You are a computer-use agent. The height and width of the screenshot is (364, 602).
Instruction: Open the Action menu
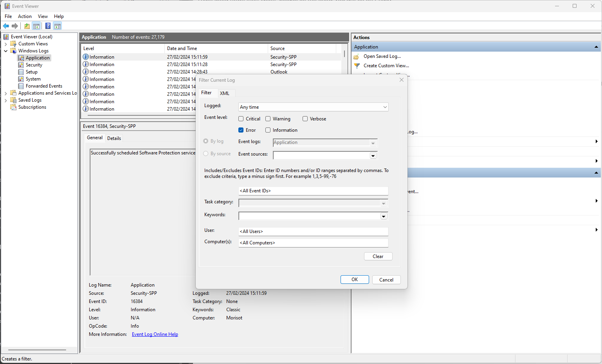point(25,16)
